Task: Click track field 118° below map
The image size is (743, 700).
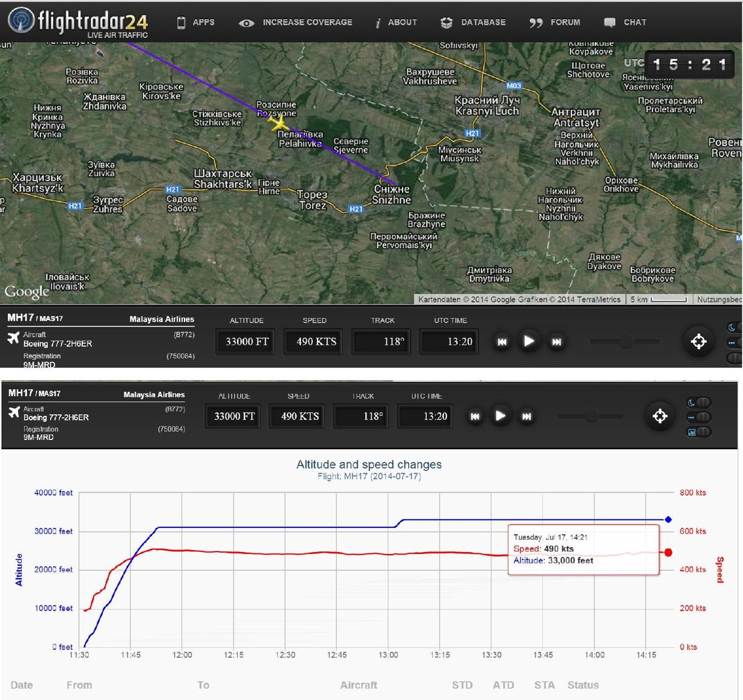Action: (x=380, y=342)
